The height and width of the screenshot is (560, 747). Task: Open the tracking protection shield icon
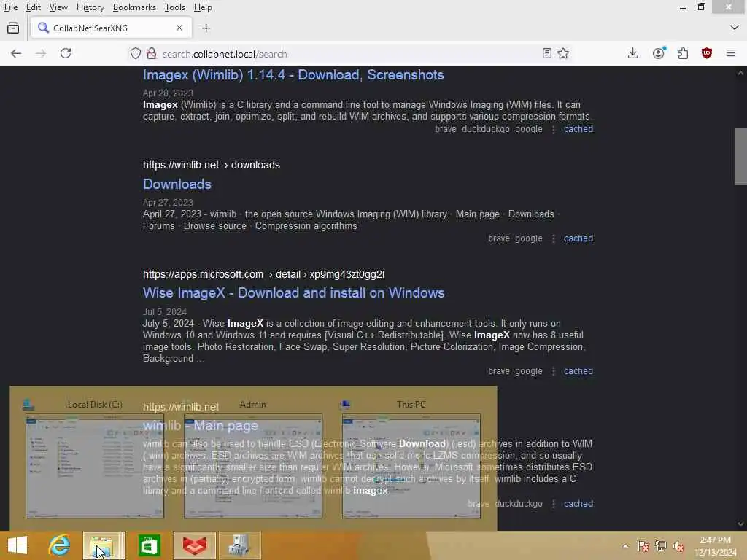[x=136, y=53]
